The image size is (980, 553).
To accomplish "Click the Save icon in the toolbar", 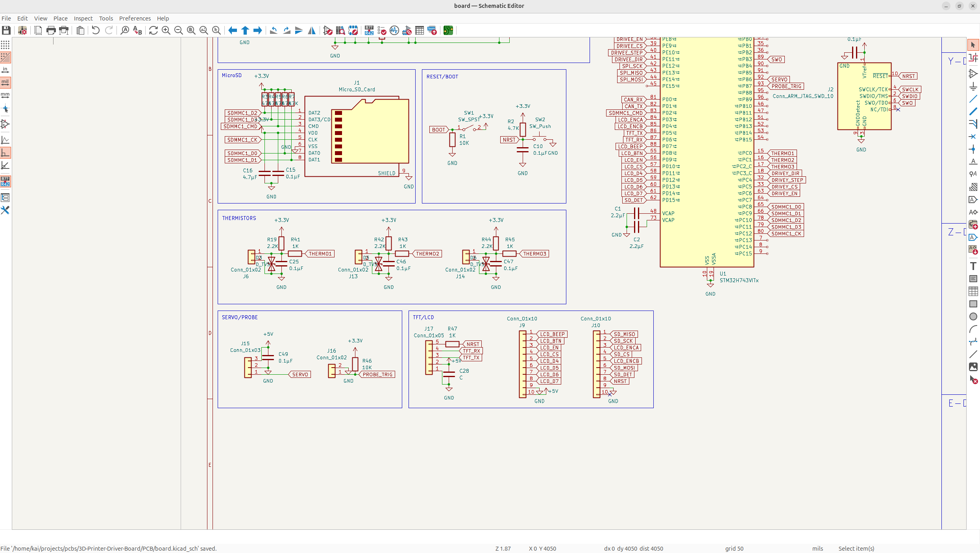I will (6, 30).
